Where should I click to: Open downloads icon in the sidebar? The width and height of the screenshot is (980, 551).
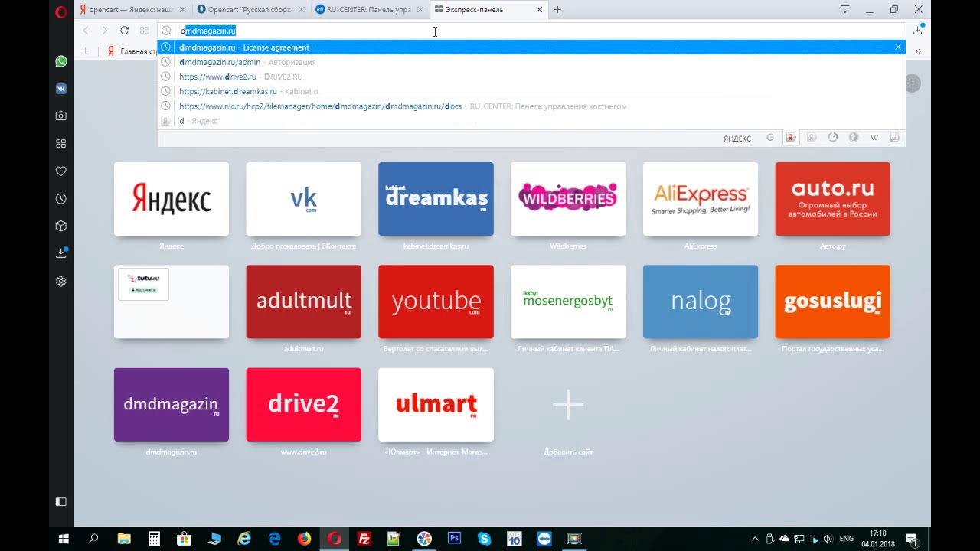point(61,253)
